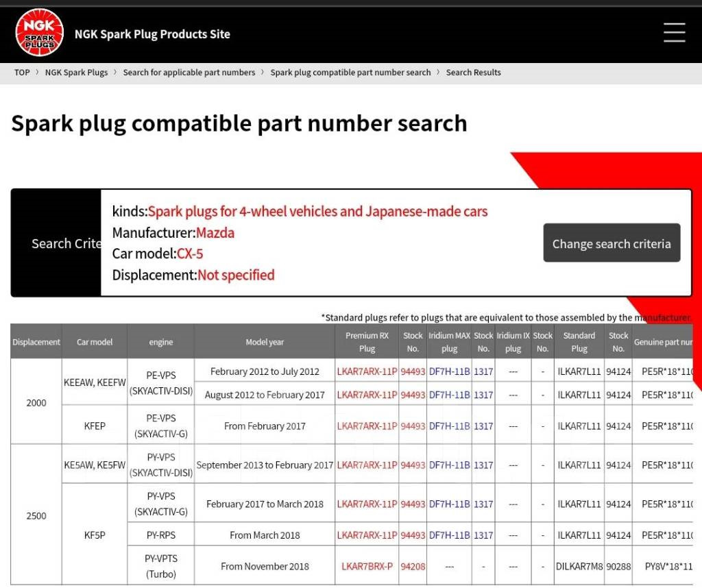Click the NGK Spark Plugs logo
Image resolution: width=702 pixels, height=588 pixels.
pos(39,33)
